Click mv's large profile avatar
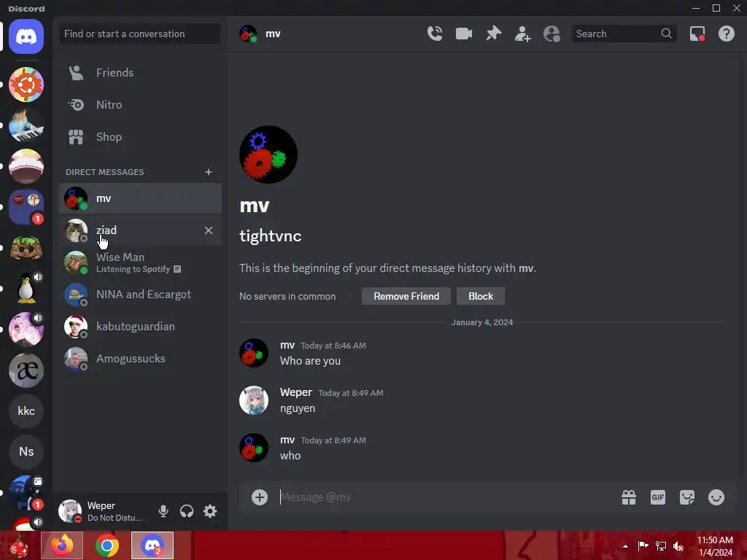Viewport: 747px width, 560px height. (x=268, y=155)
